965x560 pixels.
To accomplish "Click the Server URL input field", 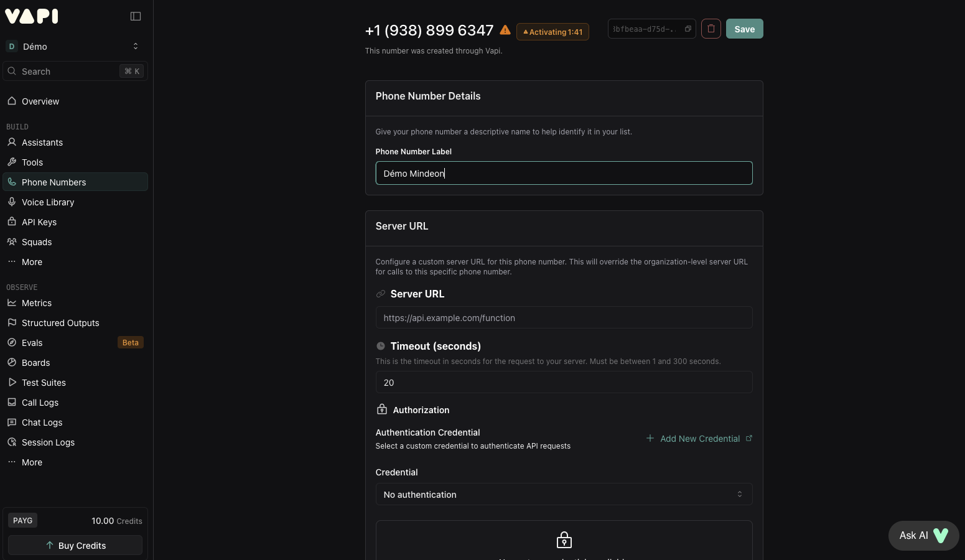I will tap(564, 317).
